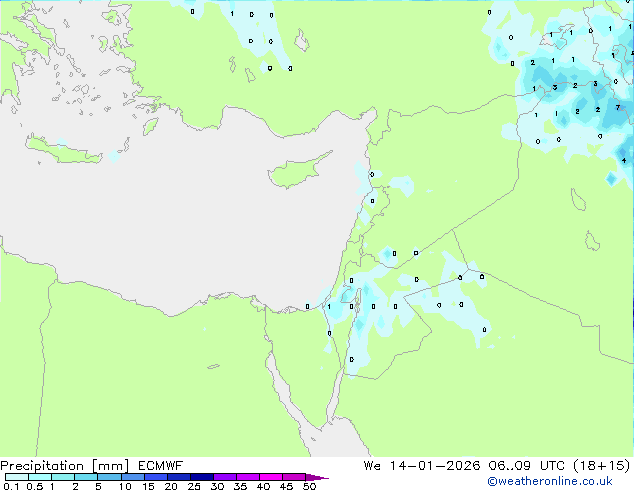The image size is (634, 490).
Task: Click the island of Crete on map
Action: point(64,150)
